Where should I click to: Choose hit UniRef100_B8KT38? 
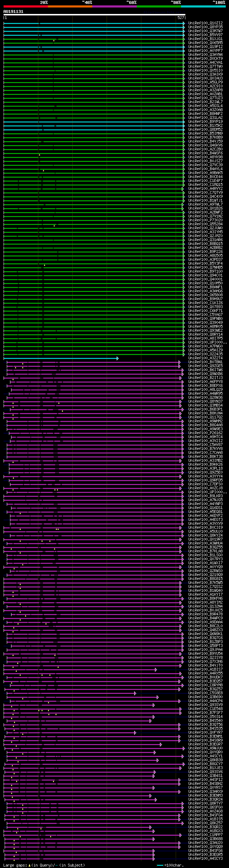[205, 456]
